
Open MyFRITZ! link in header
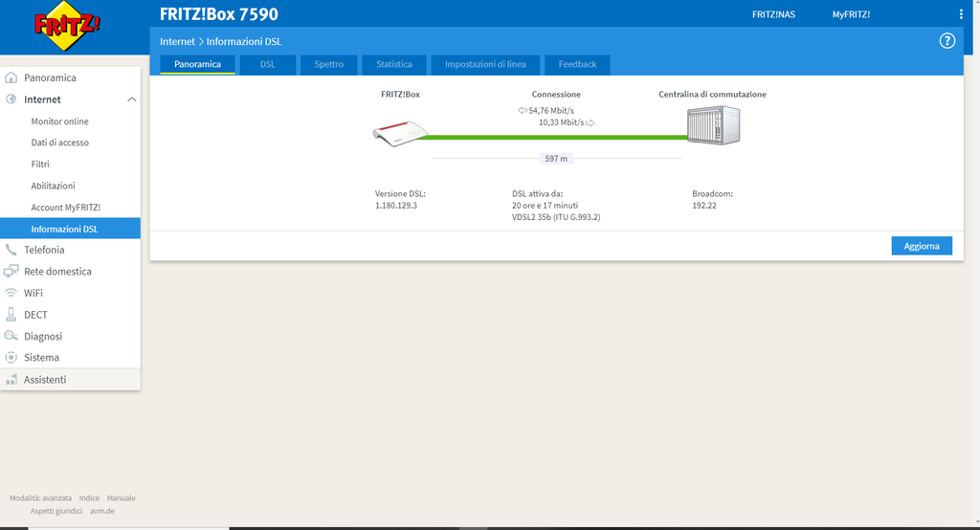(x=851, y=14)
